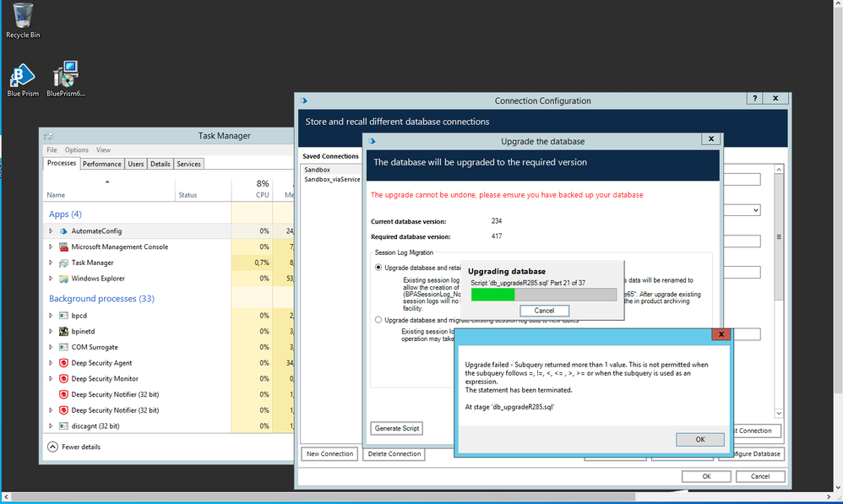The image size is (843, 504).
Task: Click the help question mark button
Action: point(755,99)
